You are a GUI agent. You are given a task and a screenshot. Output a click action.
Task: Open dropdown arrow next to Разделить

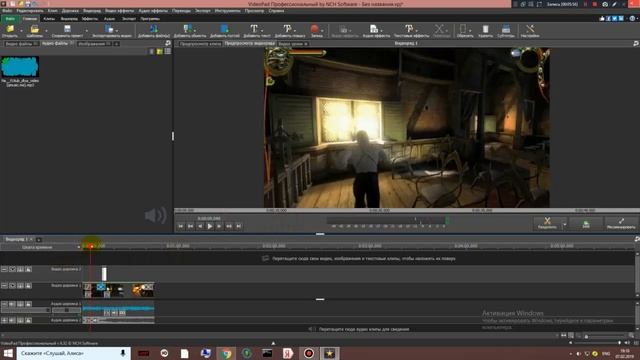click(x=564, y=224)
